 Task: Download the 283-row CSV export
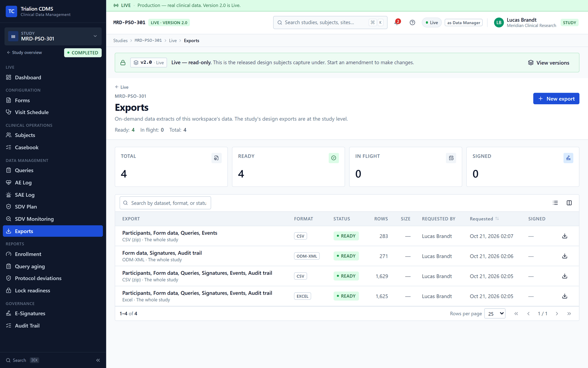565,236
